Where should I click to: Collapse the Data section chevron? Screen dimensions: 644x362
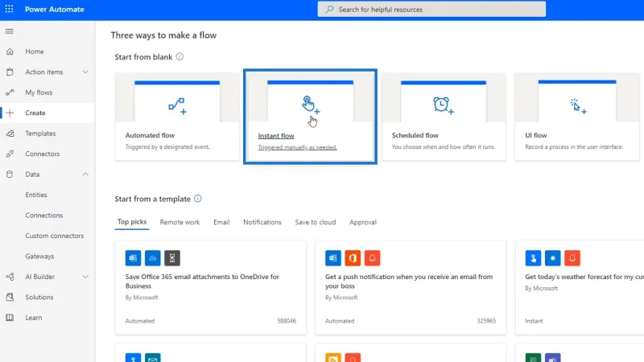click(x=85, y=175)
